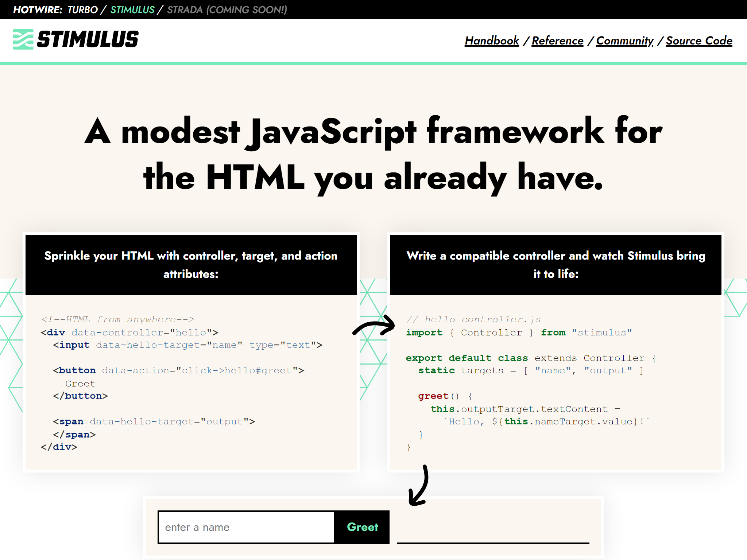
Task: Select the Community navigation item
Action: tap(625, 40)
